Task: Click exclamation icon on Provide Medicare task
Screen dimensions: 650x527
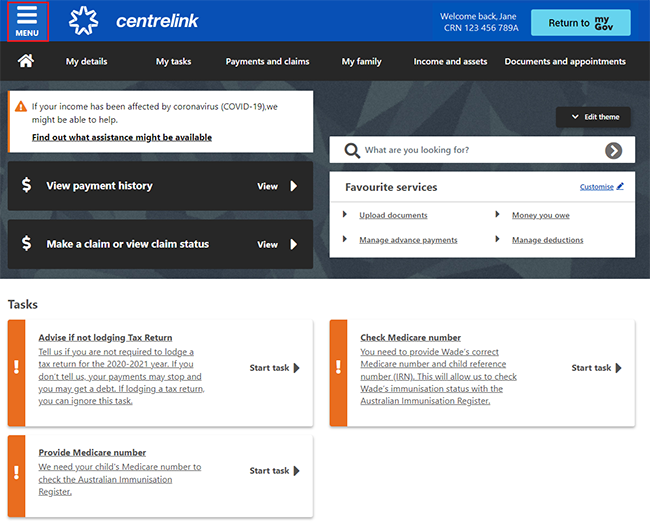Action: tap(17, 472)
